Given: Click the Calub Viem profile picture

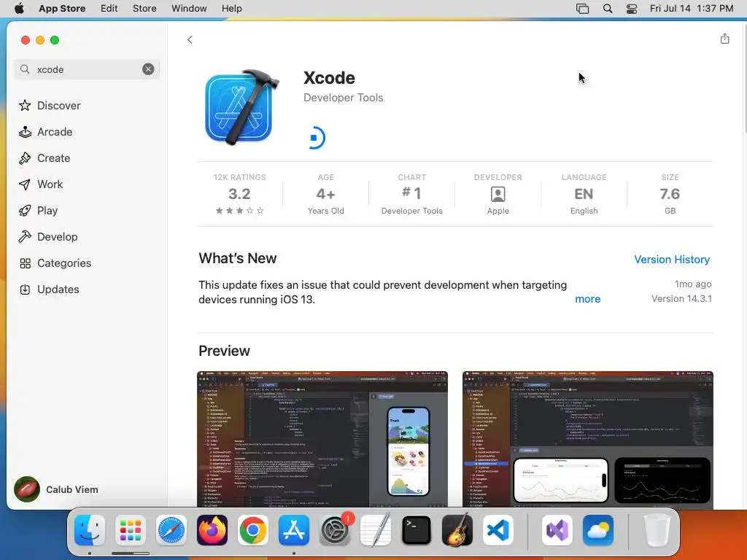Looking at the screenshot, I should pos(27,489).
